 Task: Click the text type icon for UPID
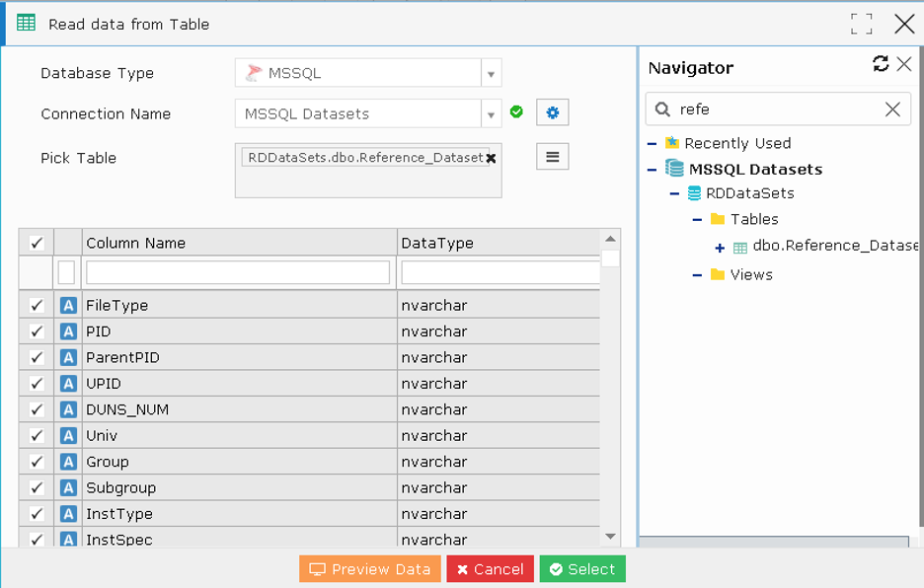[x=68, y=384]
